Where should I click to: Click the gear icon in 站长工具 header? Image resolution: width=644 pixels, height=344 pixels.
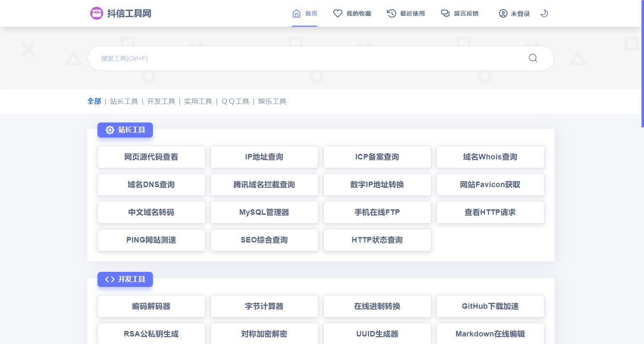click(110, 130)
